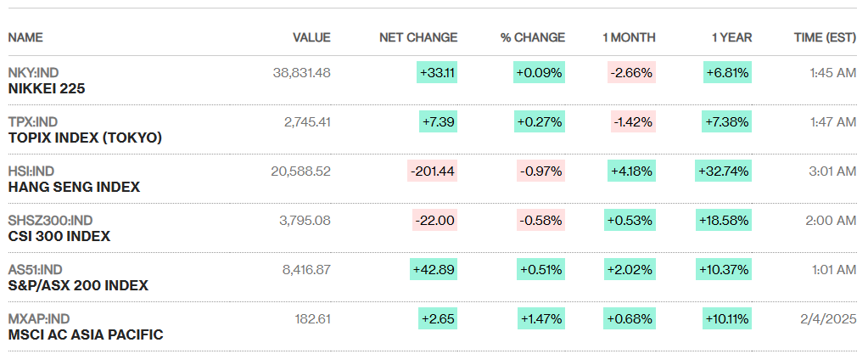The height and width of the screenshot is (354, 868).
Task: Click the NAME column header
Action: [25, 37]
